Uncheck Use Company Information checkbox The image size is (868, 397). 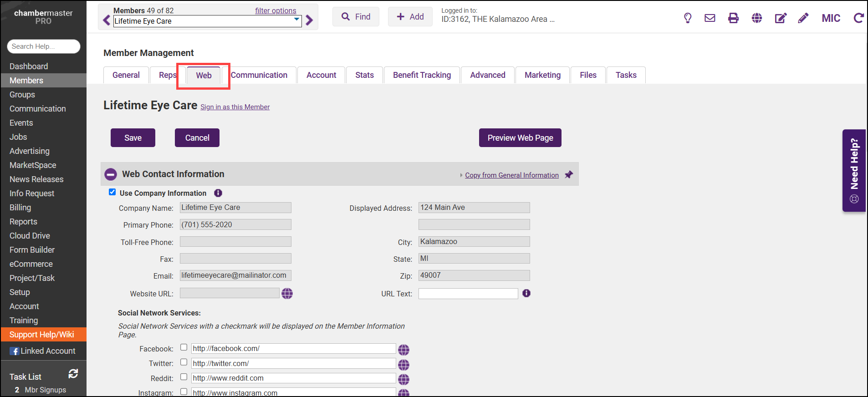(112, 192)
